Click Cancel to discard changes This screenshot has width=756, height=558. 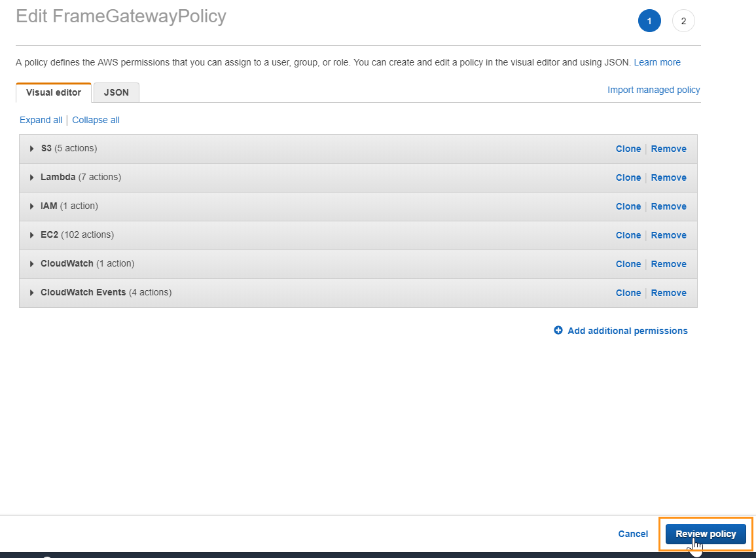[632, 534]
